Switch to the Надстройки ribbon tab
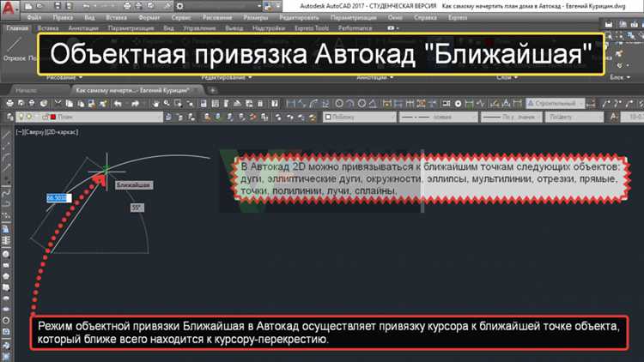644x362 pixels. [269, 28]
